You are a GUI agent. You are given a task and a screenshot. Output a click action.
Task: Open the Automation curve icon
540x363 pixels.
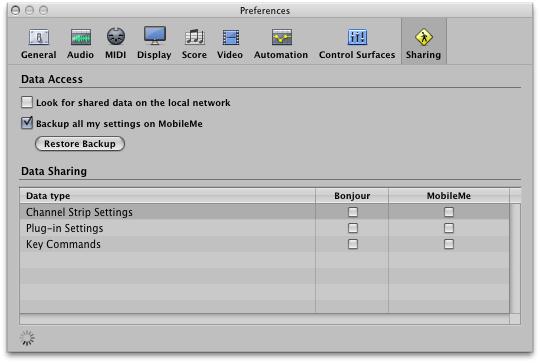(281, 37)
